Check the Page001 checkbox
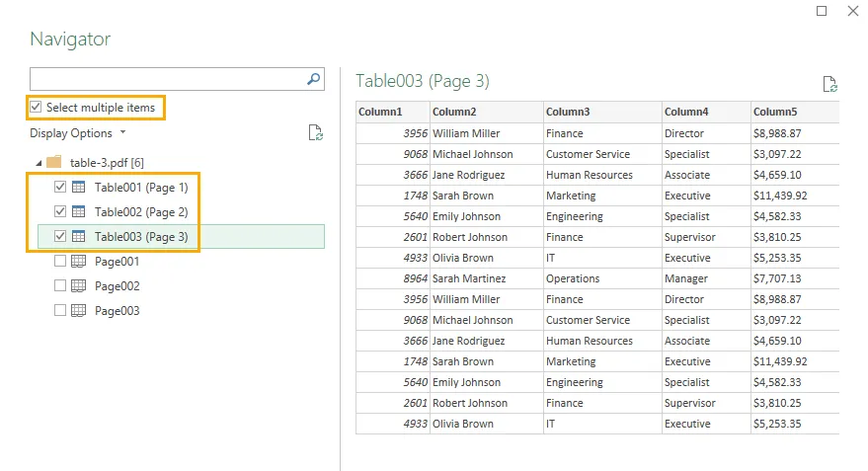 point(60,262)
